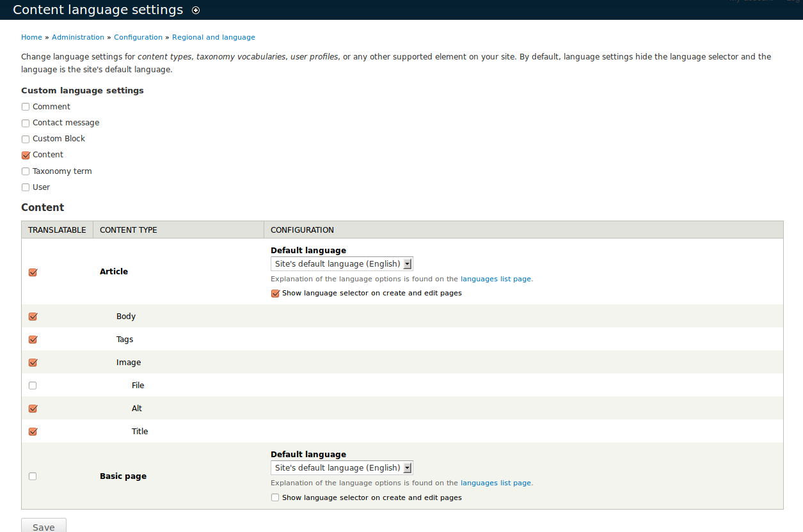Image resolution: width=803 pixels, height=532 pixels.
Task: Click the CONTENT TYPE column header
Action: pyautogui.click(x=129, y=230)
